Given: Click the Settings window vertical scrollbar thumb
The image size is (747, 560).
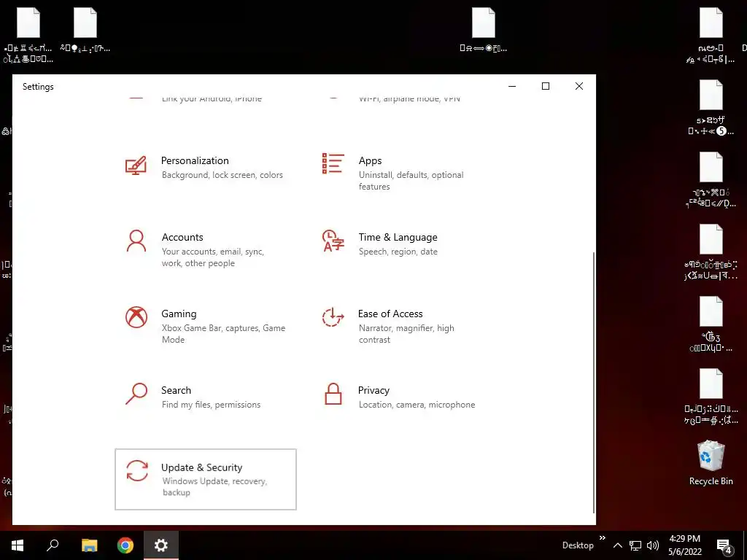Looking at the screenshot, I should tap(594, 382).
